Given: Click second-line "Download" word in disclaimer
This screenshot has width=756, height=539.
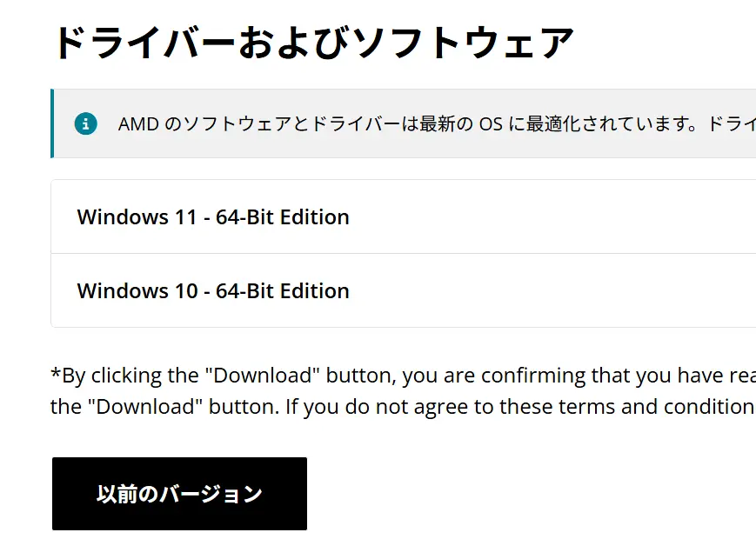Looking at the screenshot, I should 144,406.
